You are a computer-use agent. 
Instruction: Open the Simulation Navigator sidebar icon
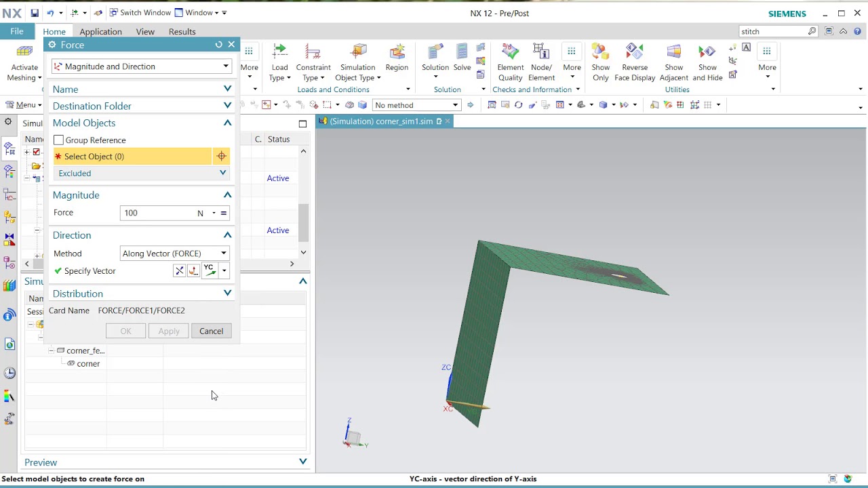coord(9,148)
